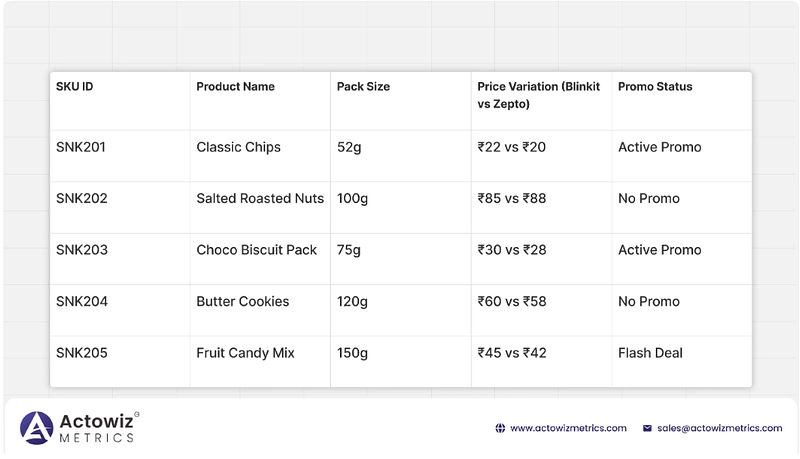Open the www.actowizmetrics.com link
This screenshot has height=459, width=800.
click(568, 428)
